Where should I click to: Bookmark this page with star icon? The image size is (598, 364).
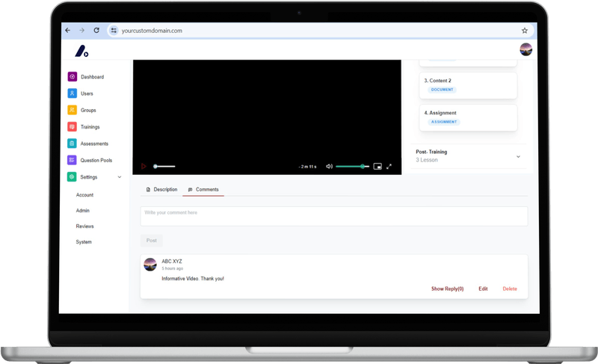525,31
